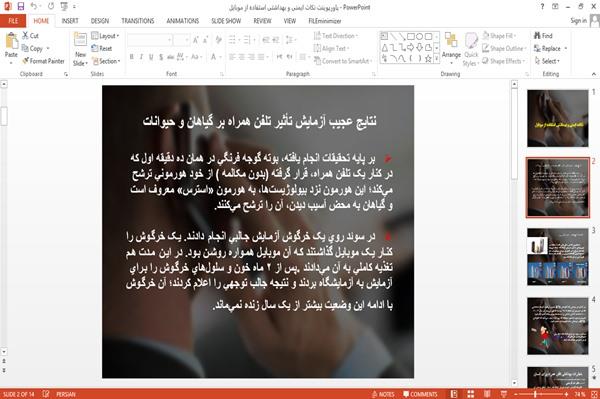Toggle Notes pane in status bar
The width and height of the screenshot is (600, 399).
(x=383, y=394)
